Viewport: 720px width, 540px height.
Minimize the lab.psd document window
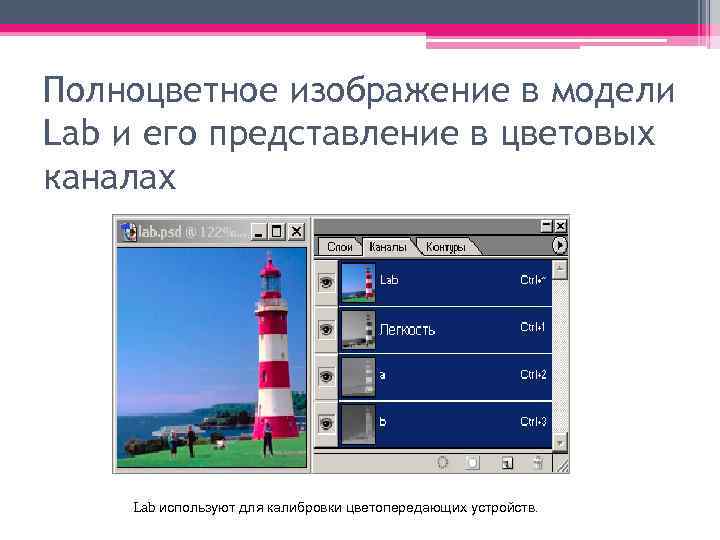point(259,231)
